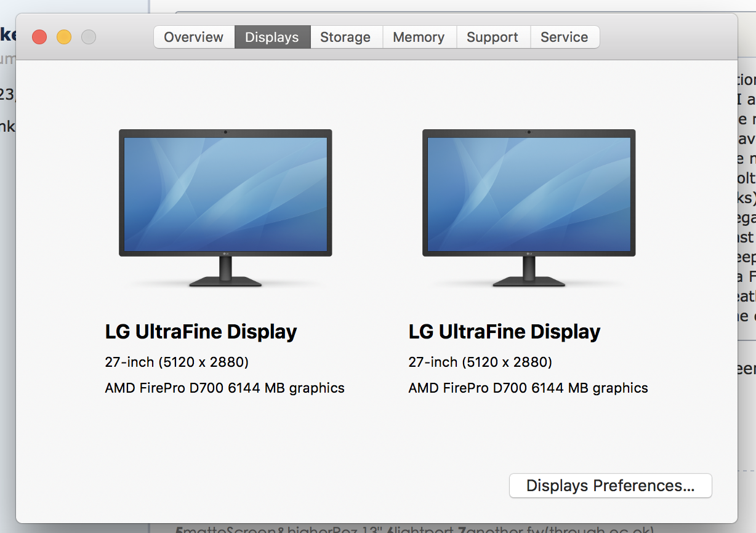Screen dimensions: 756x533
Task: Click the left LG UltraFine monitor image
Action: [225, 208]
